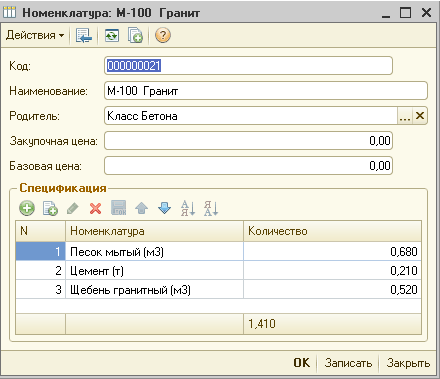This screenshot has height=379, width=440.
Task: Edit current specification row with pencil icon
Action: coord(73,208)
